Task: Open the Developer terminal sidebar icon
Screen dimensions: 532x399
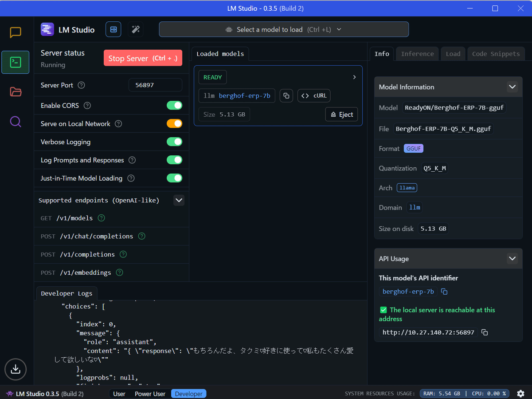Action: (16, 62)
